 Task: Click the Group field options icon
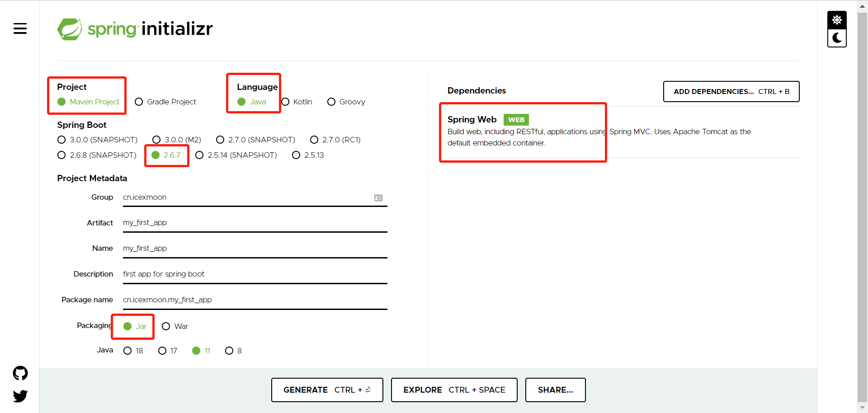pyautogui.click(x=378, y=198)
